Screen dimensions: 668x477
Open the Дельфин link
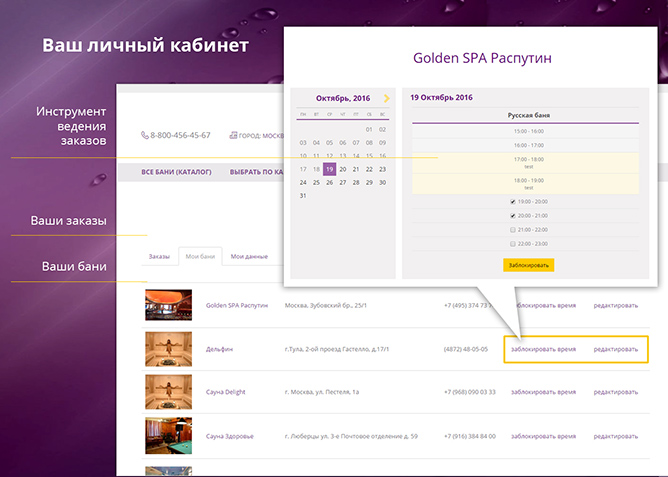click(x=219, y=349)
